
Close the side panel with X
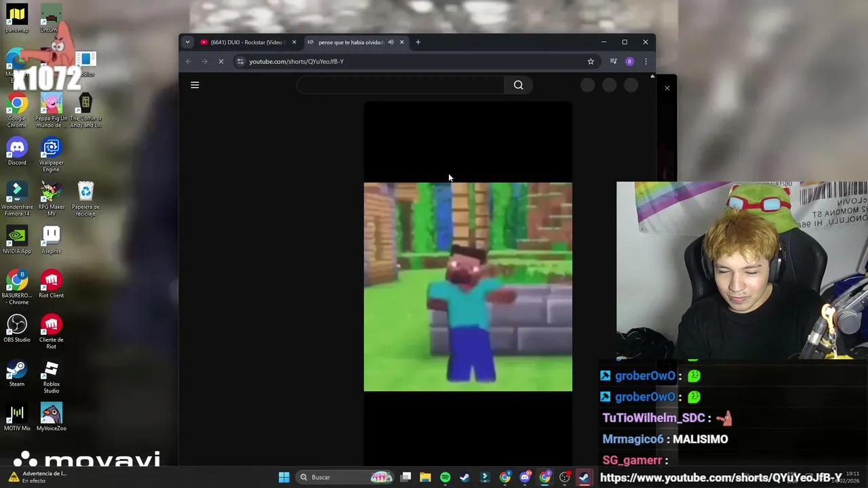pos(667,88)
